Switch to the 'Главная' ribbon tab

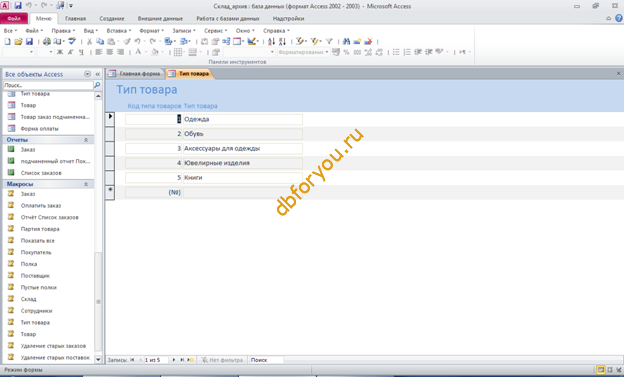point(76,18)
